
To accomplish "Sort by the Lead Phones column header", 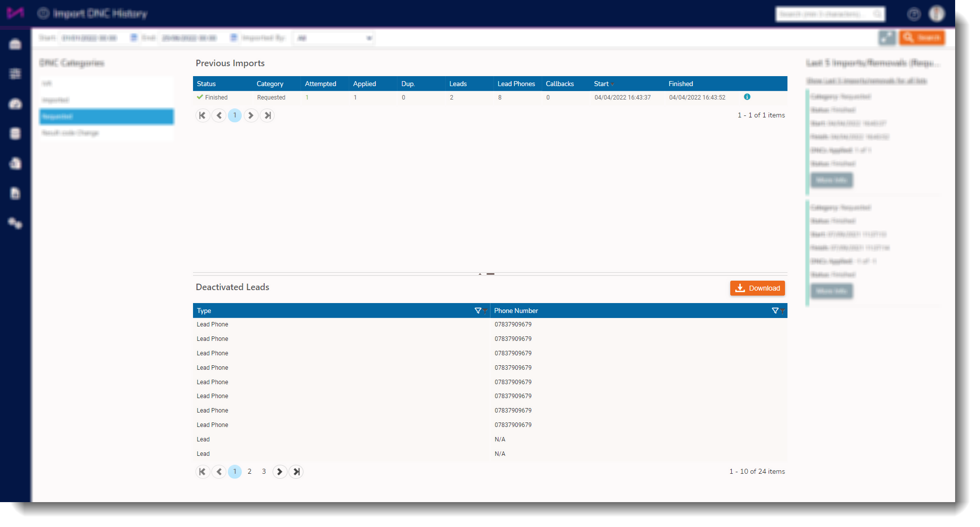I will click(x=516, y=84).
